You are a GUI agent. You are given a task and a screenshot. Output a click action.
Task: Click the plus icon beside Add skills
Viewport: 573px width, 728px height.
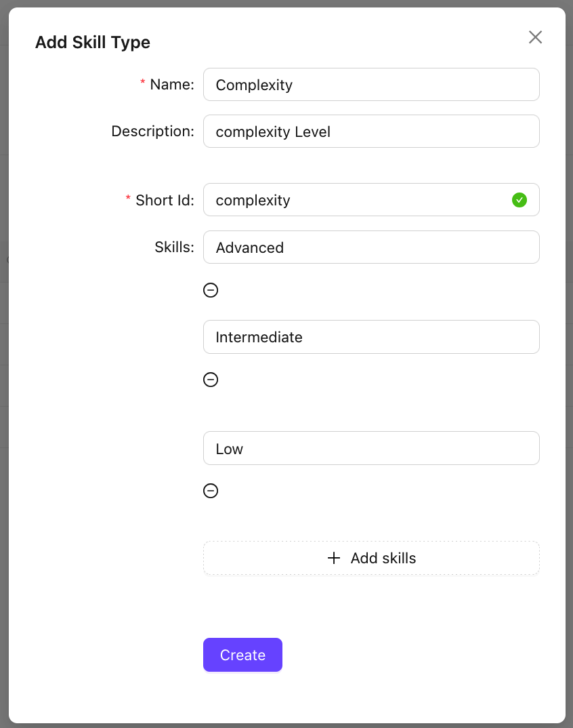coord(334,558)
